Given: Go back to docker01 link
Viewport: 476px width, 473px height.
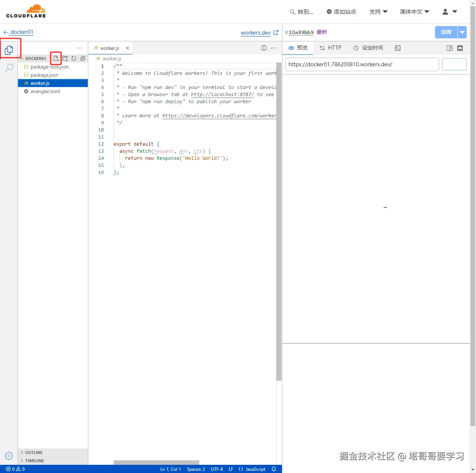Looking at the screenshot, I should pos(22,32).
